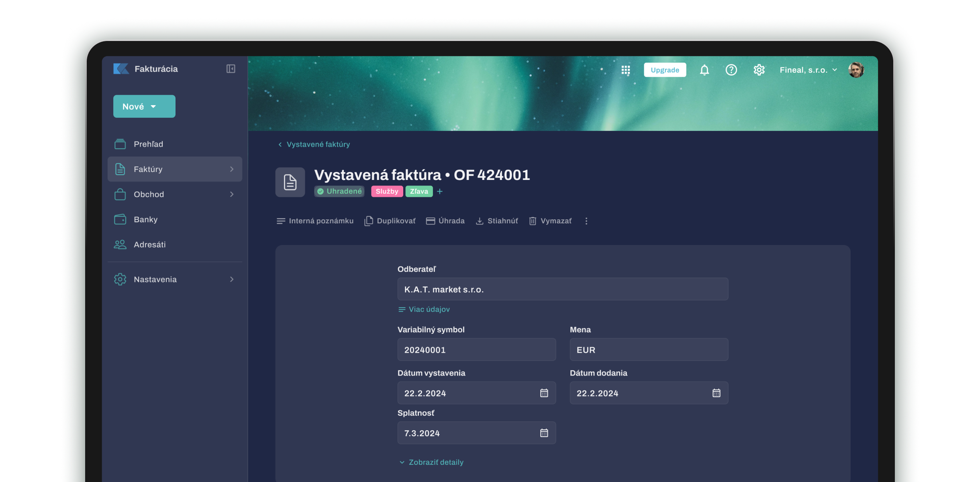Open calendar for Dátum dodania
This screenshot has width=980, height=482.
pos(716,393)
